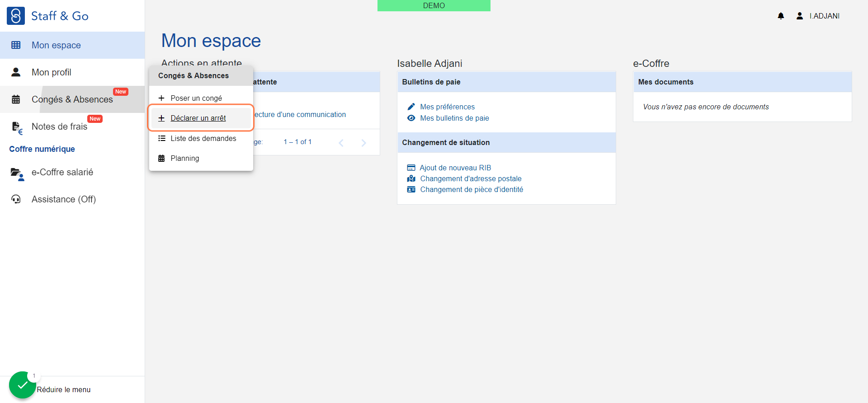Click the calendar icon beside Planning in submenu
The width and height of the screenshot is (868, 403).
pos(161,158)
